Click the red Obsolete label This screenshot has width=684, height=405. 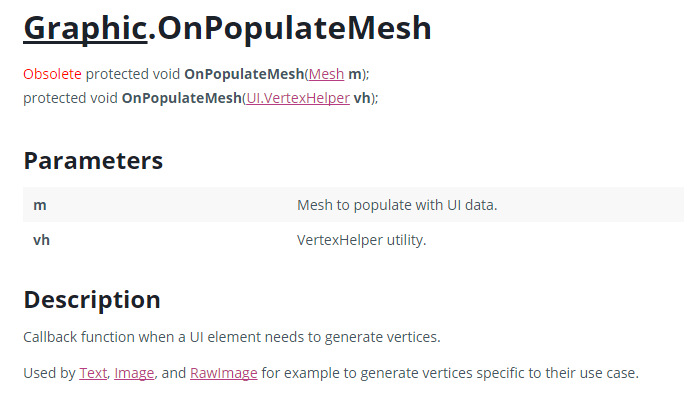pyautogui.click(x=52, y=74)
